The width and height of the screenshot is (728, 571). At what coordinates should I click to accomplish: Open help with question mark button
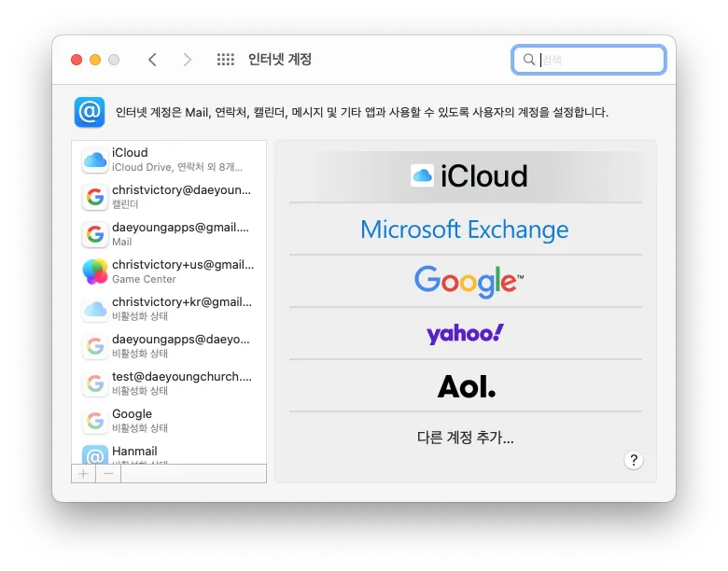[634, 460]
